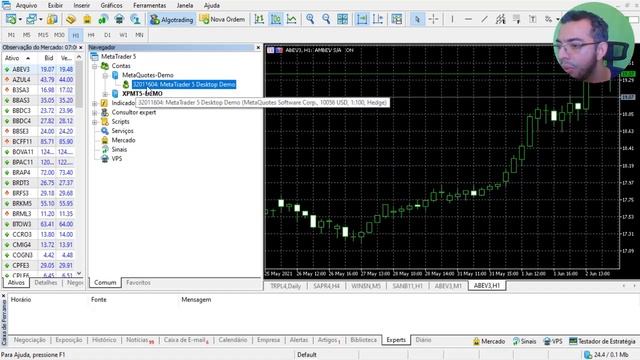Select the MN timeframe

pos(139,35)
